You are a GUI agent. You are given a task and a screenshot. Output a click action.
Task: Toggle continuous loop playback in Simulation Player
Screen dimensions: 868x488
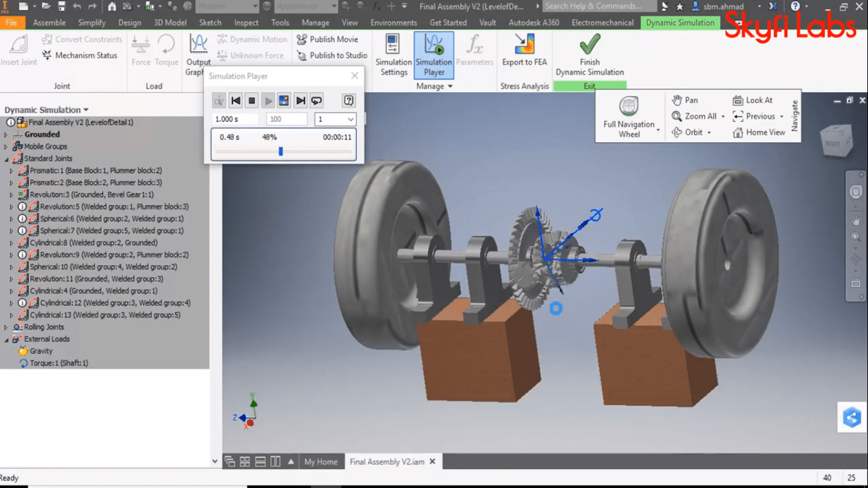tap(316, 100)
